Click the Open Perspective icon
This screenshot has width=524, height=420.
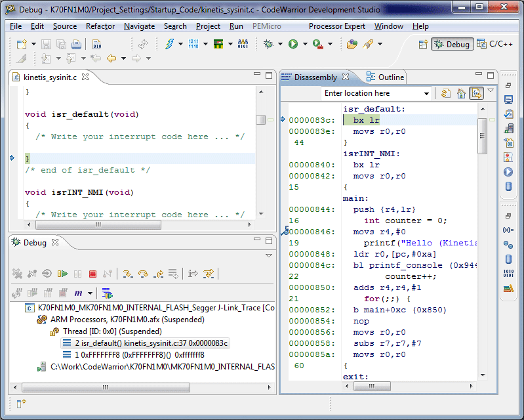coord(423,44)
